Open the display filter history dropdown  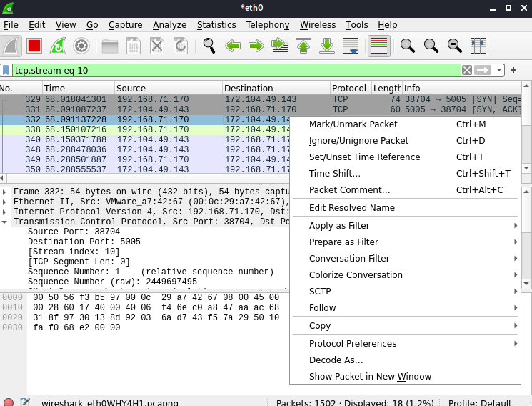coord(500,70)
